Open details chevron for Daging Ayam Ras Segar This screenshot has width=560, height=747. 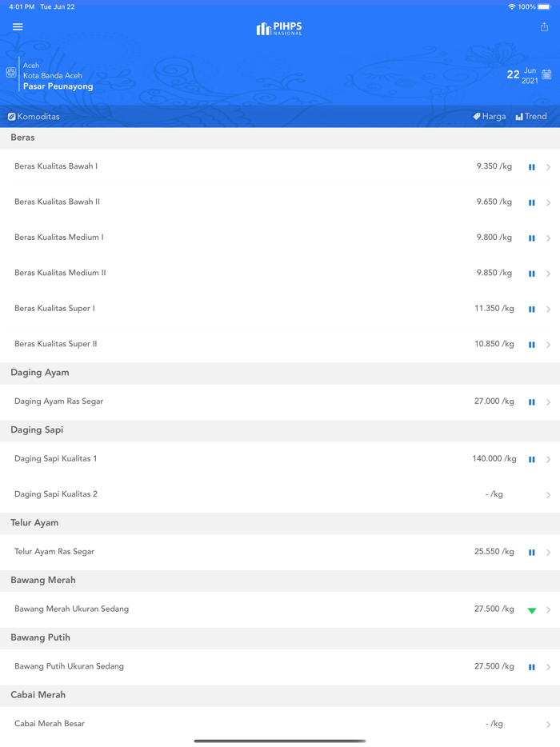[549, 402]
